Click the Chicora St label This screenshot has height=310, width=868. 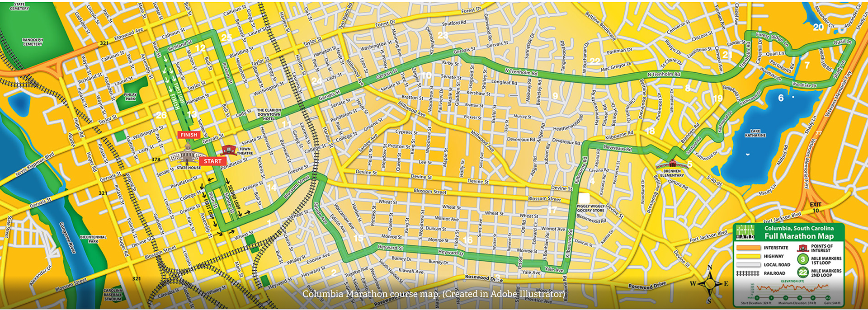[x=702, y=36]
